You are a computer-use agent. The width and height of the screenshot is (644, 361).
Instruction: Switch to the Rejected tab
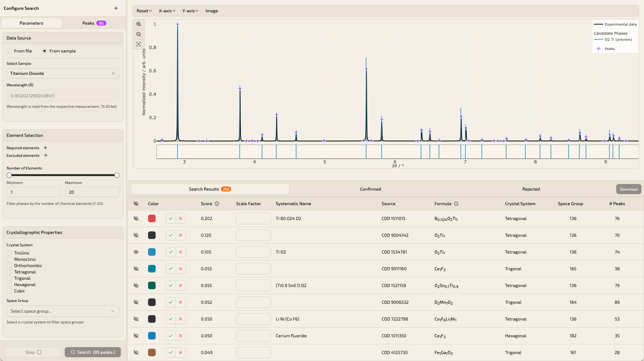point(531,189)
